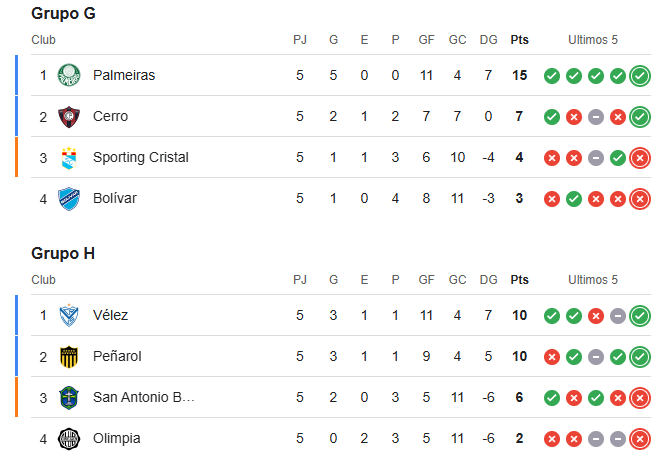Click Olimpia's latest loss icon
The image size is (665, 457).
tap(640, 439)
